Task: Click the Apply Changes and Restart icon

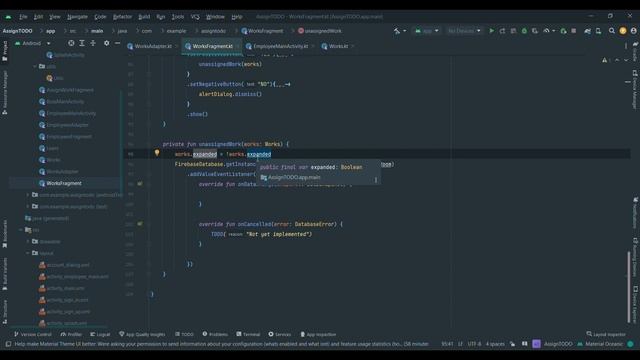Action: [x=502, y=31]
